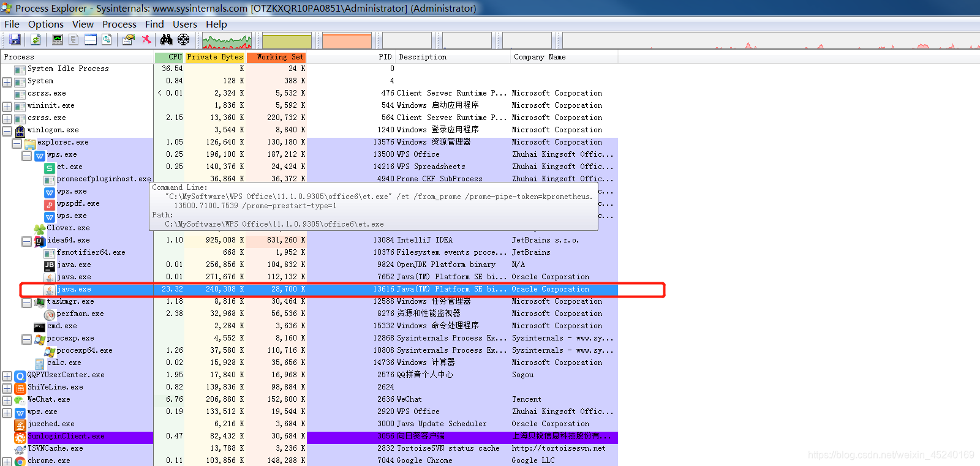Click the Find Window's Process target icon
980x466 pixels.
[x=183, y=40]
